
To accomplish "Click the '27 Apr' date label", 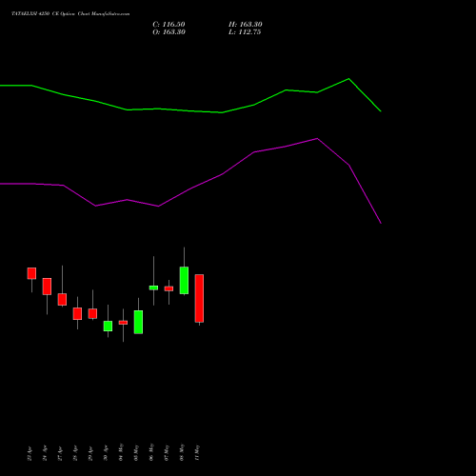I will tap(60, 453).
